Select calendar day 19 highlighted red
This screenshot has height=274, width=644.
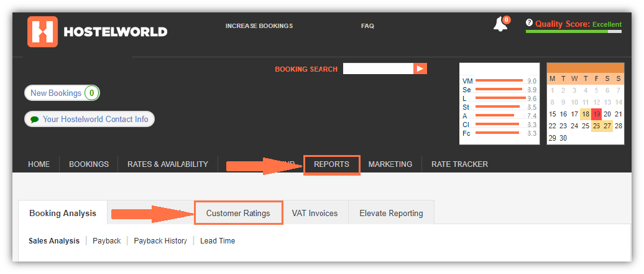point(596,115)
